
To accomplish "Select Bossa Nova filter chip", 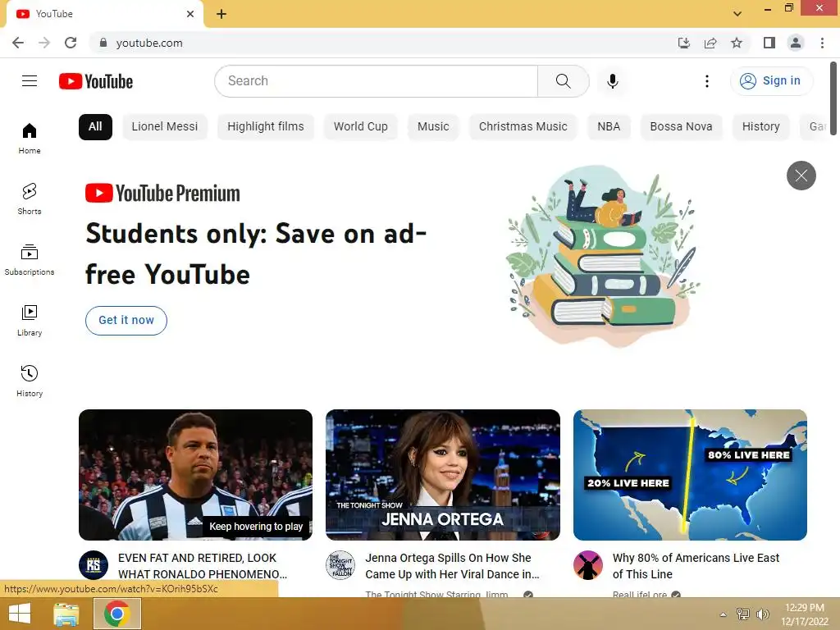I will pos(681,127).
